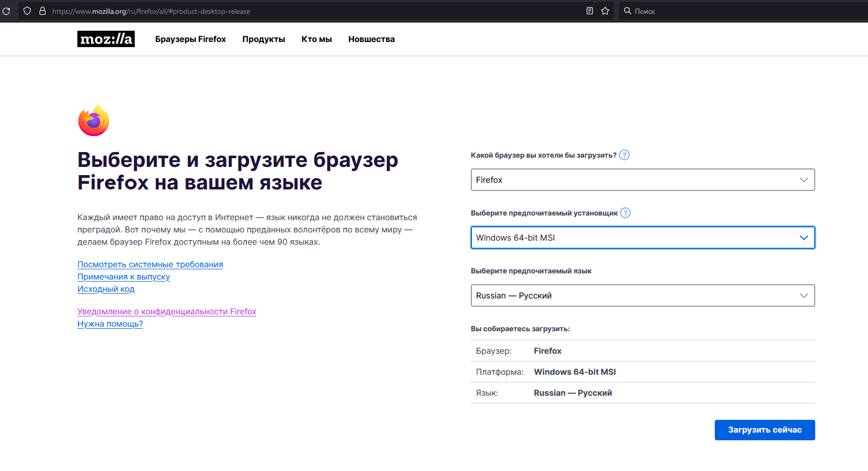Toggle reader view icon in address bar
This screenshot has height=471, width=868.
590,11
